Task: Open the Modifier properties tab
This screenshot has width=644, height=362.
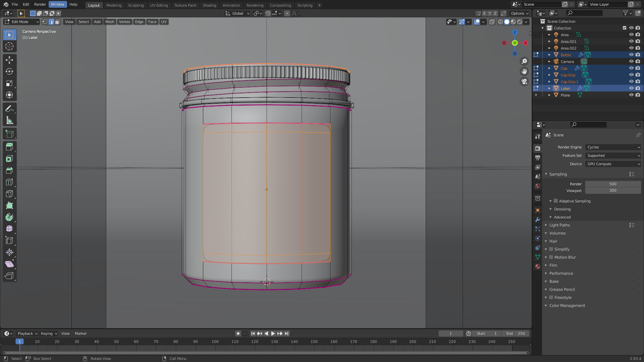Action: (x=538, y=220)
